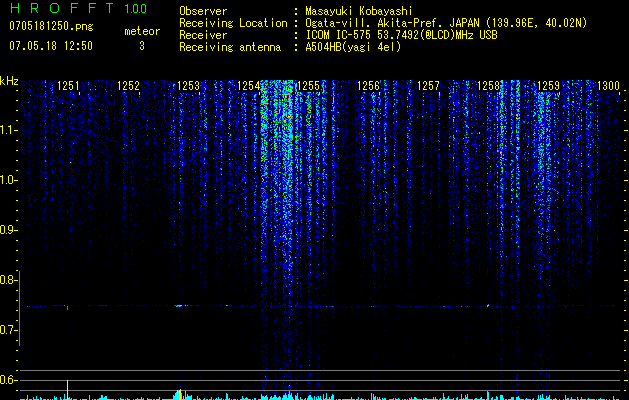Click the tall yellow meteor spike near 1251
Screen dimensions: 629x400
pos(67,389)
